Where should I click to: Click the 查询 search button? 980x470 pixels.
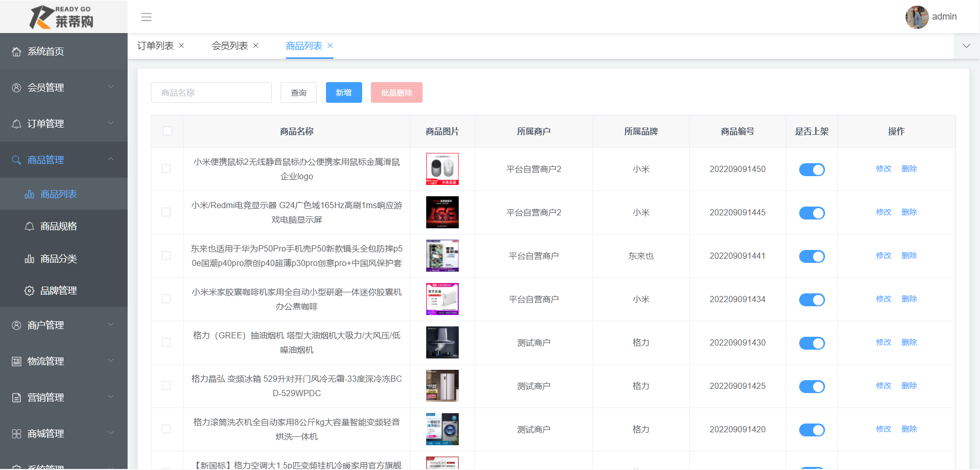click(x=299, y=92)
